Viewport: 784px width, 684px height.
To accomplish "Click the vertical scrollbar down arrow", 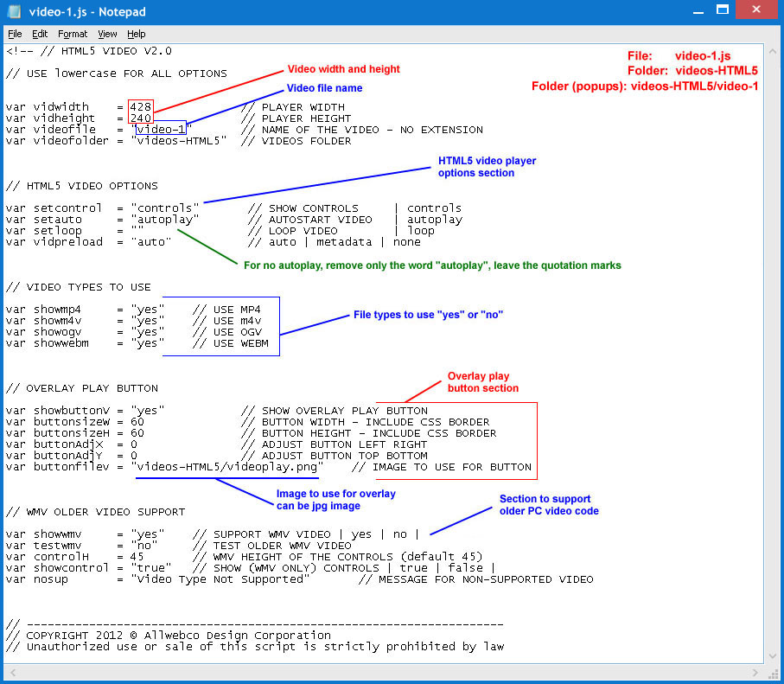I will [772, 658].
